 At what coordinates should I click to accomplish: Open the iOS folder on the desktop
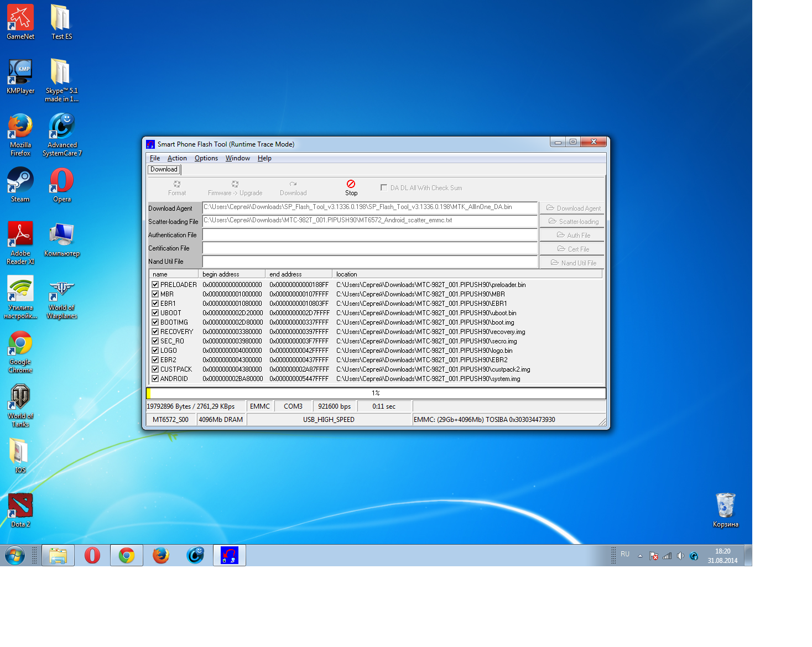(x=20, y=455)
